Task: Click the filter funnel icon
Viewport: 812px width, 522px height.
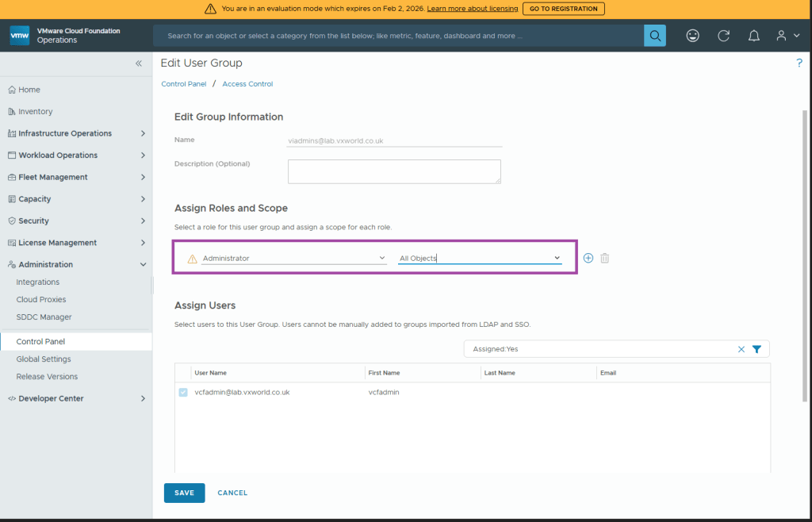Action: coord(756,349)
